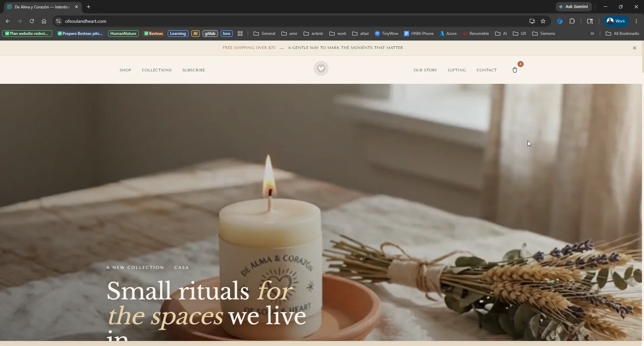Open the extensions puzzle icon

tap(572, 21)
